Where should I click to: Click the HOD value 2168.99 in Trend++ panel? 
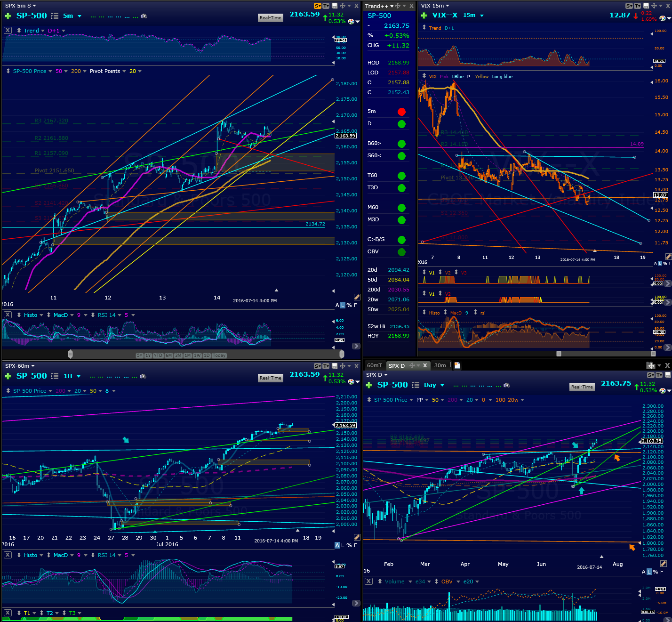[x=399, y=63]
